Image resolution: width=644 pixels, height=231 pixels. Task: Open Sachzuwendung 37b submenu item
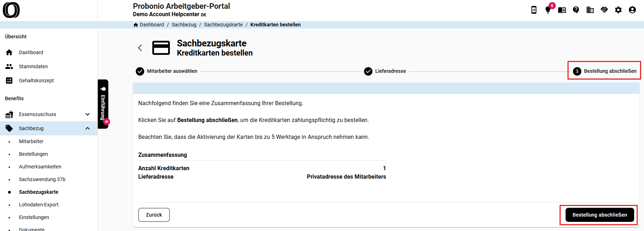pos(42,179)
